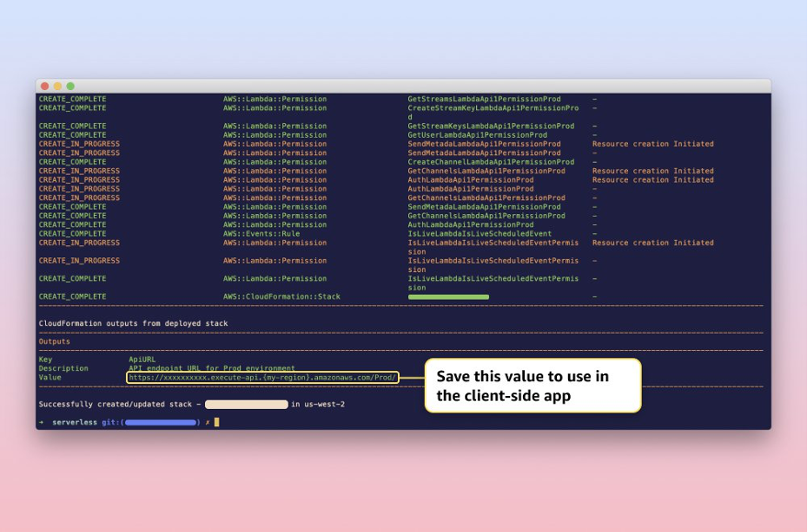Click the 'Description' label in outputs
The height and width of the screenshot is (532, 808).
click(x=63, y=368)
